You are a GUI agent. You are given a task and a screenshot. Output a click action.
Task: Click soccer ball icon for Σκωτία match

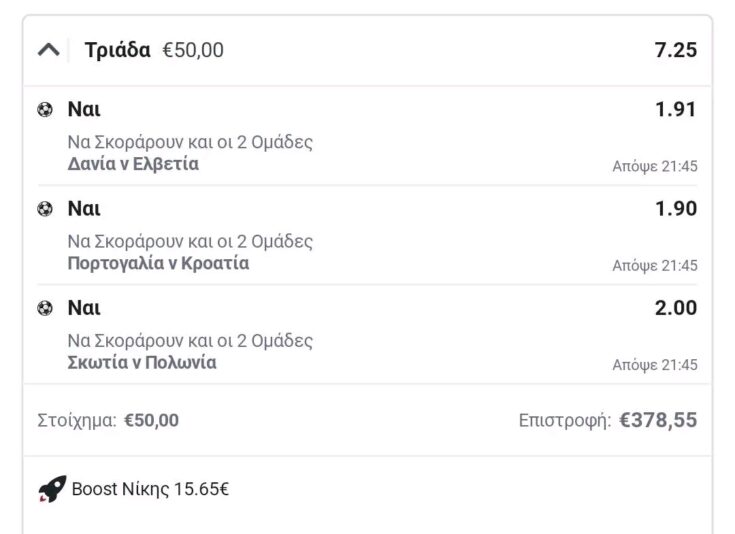pyautogui.click(x=44, y=308)
